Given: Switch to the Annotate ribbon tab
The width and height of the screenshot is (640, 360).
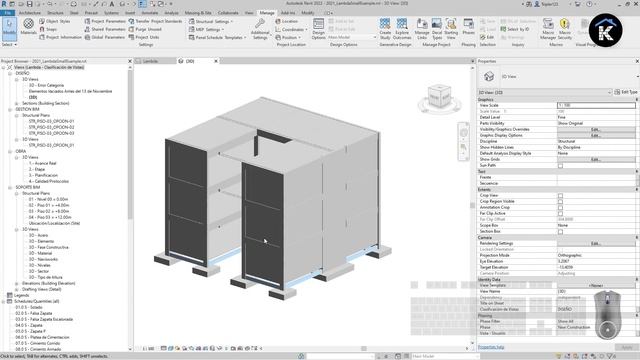Looking at the screenshot, I should click(149, 13).
